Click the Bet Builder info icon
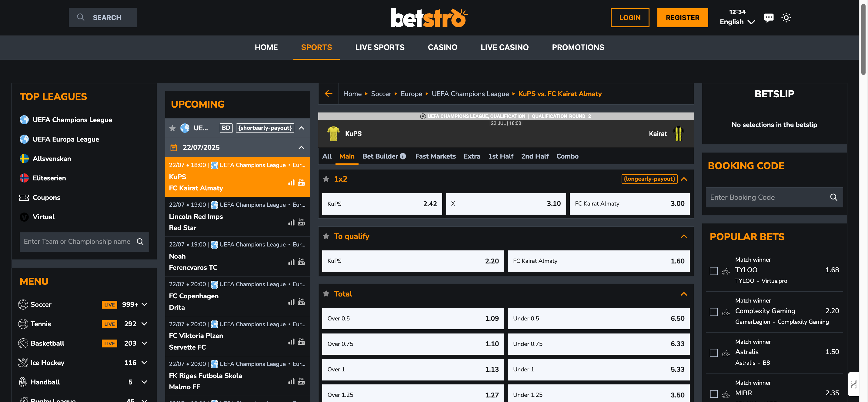Viewport: 868px width, 402px height. 403,156
